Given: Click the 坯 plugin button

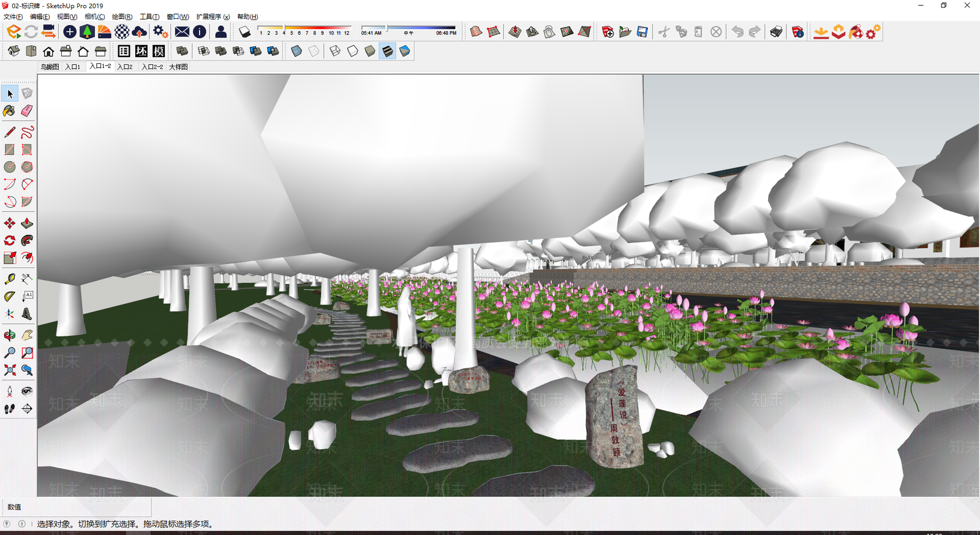Looking at the screenshot, I should (x=141, y=51).
